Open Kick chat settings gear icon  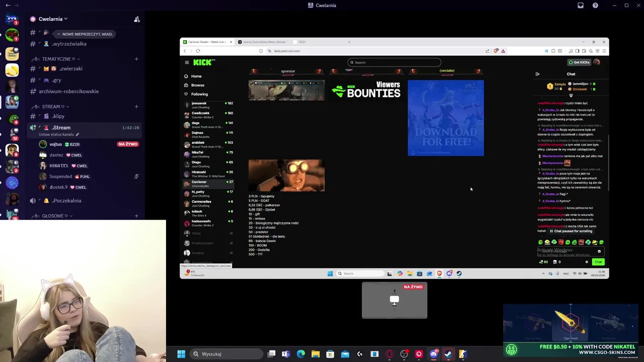[587, 262]
